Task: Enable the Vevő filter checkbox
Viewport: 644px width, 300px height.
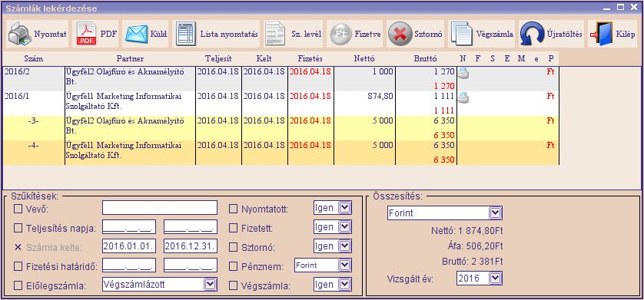Action: [18, 209]
